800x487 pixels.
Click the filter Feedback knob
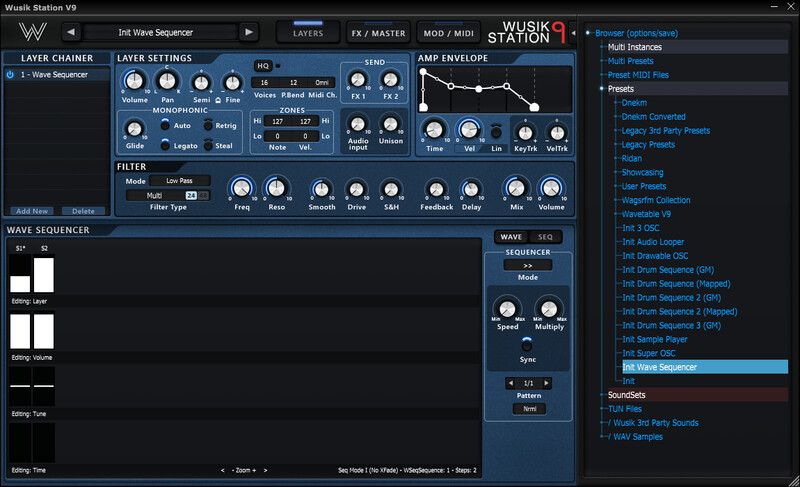[x=436, y=190]
